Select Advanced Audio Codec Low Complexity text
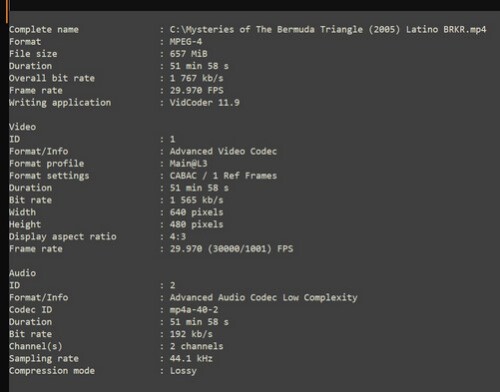The image size is (500, 392). (263, 297)
